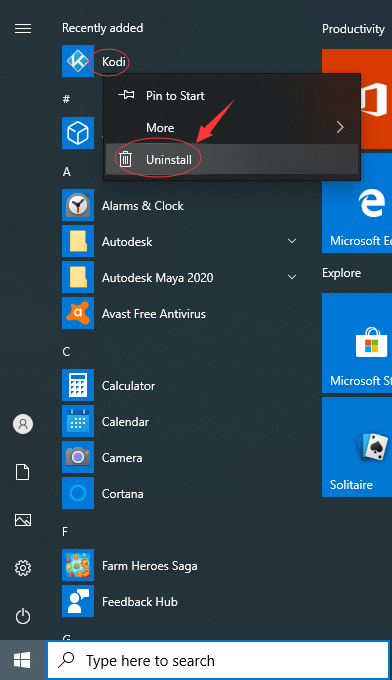Click the Autodesk Maya 2020 label

157,278
